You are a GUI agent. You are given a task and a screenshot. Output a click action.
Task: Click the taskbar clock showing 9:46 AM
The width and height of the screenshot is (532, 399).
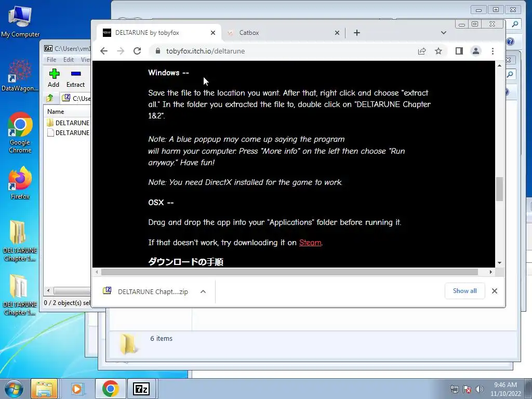[506, 389]
